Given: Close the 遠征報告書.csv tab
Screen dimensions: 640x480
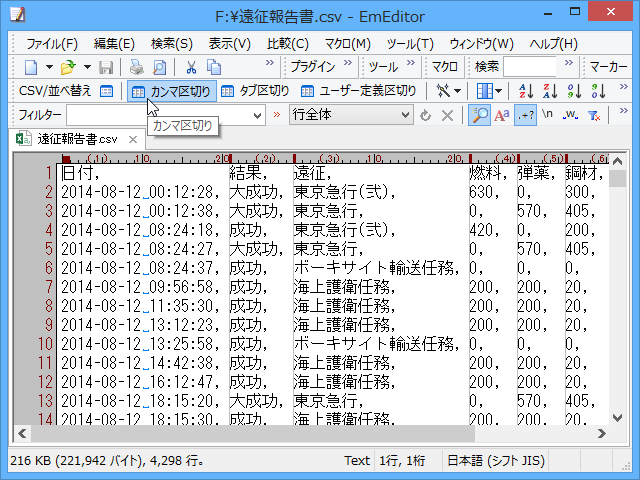Looking at the screenshot, I should [133, 140].
